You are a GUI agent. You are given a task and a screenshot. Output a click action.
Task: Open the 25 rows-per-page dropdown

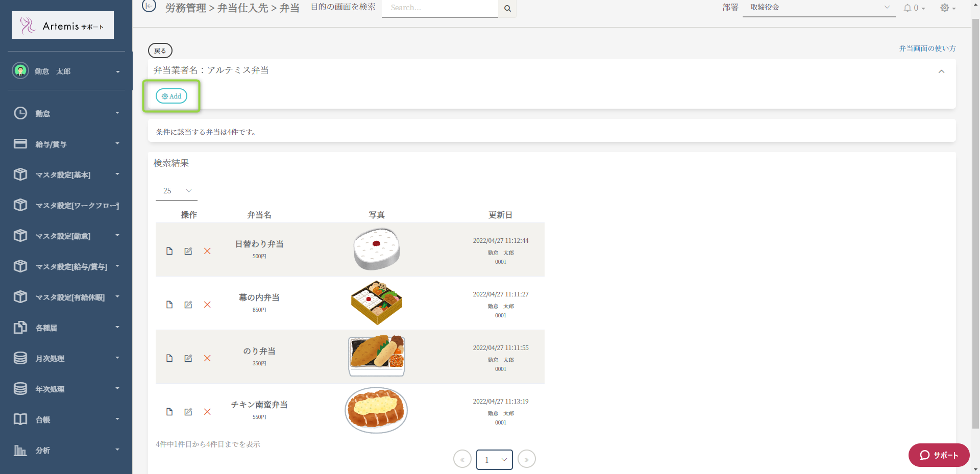click(x=177, y=191)
